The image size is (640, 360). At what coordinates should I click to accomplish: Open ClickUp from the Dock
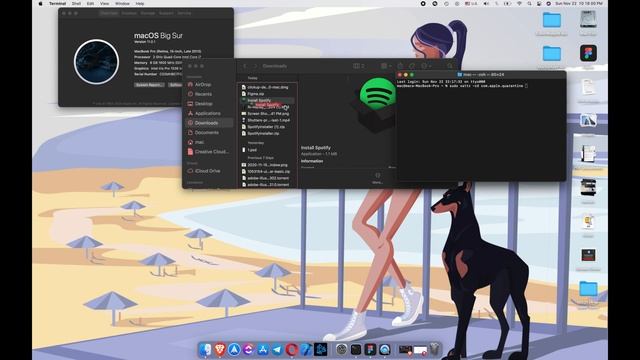click(249, 349)
